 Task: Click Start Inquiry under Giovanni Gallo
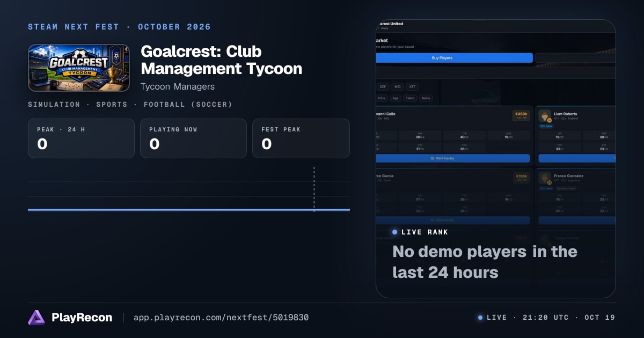[453, 159]
